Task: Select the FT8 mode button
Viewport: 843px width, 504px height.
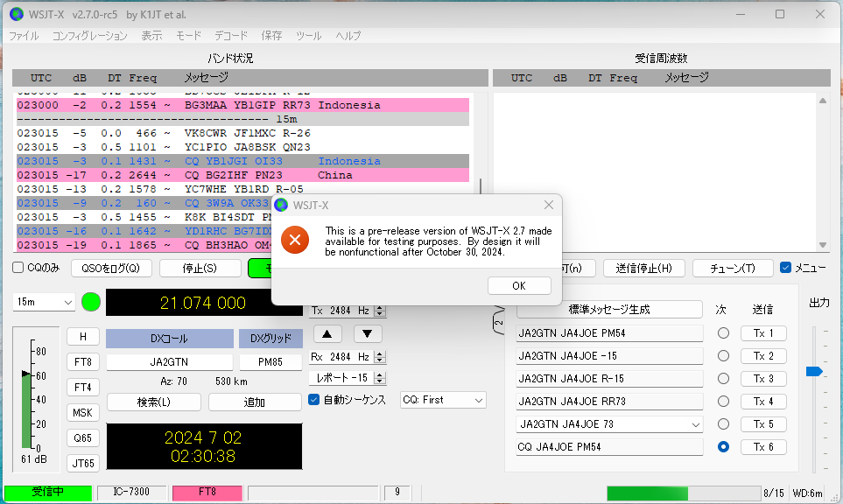Action: (x=82, y=361)
